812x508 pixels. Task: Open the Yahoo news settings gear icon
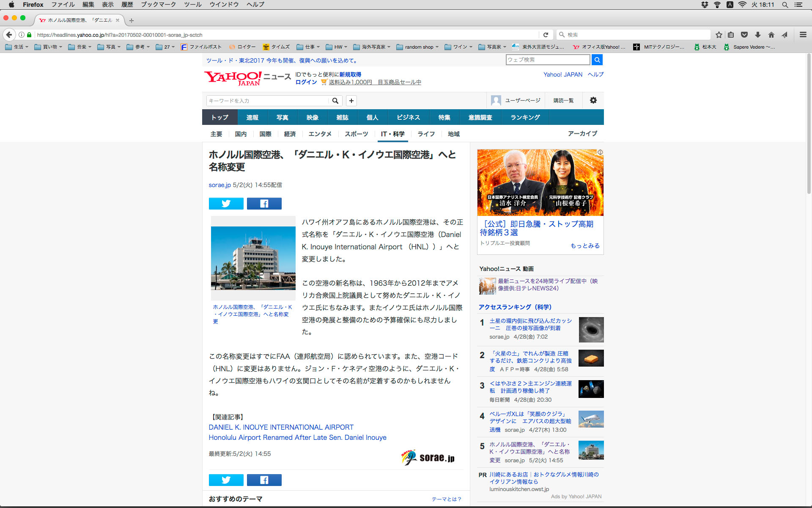point(593,100)
